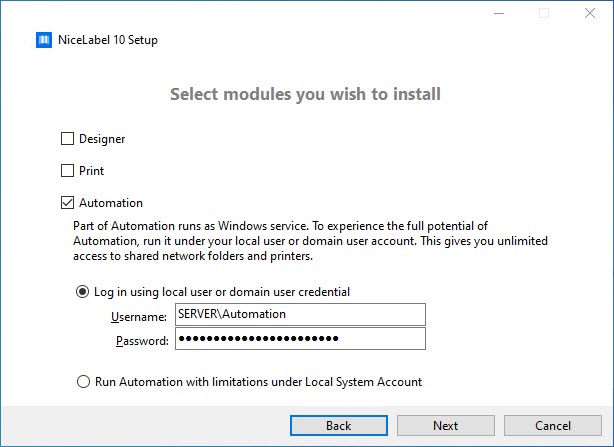Select Log in using local user credential option
The width and height of the screenshot is (614, 447).
82,292
